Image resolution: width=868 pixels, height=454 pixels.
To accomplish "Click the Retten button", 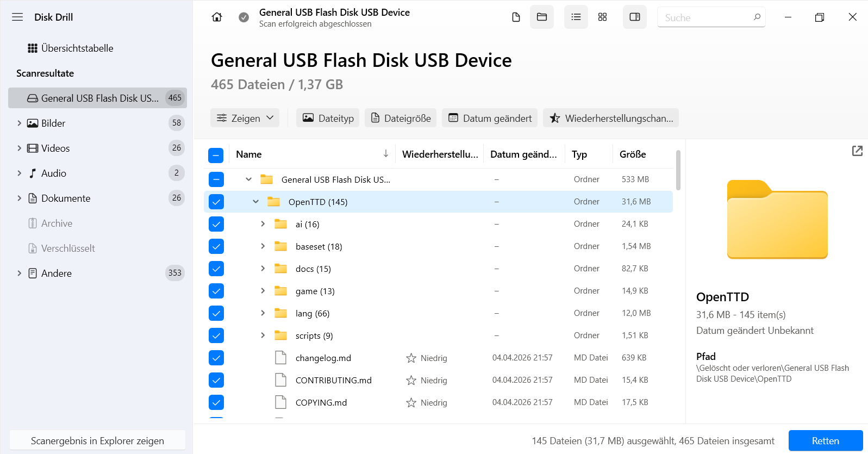I will point(826,441).
